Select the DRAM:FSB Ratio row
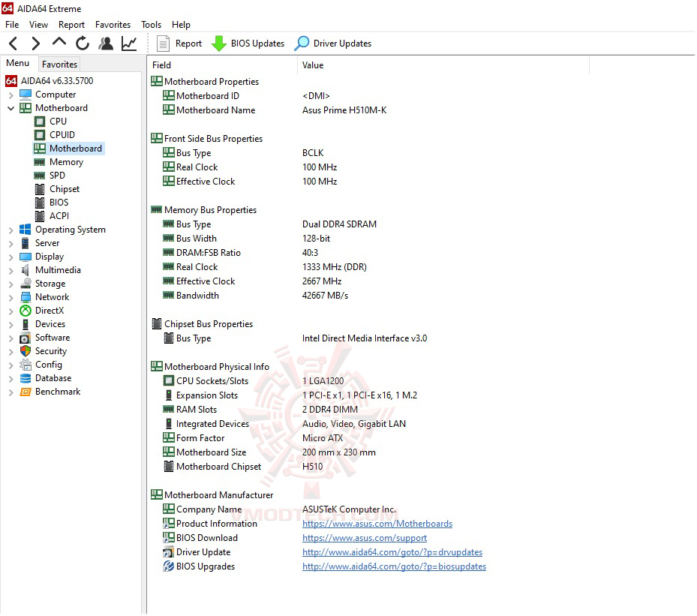The width and height of the screenshot is (697, 616). [x=240, y=253]
